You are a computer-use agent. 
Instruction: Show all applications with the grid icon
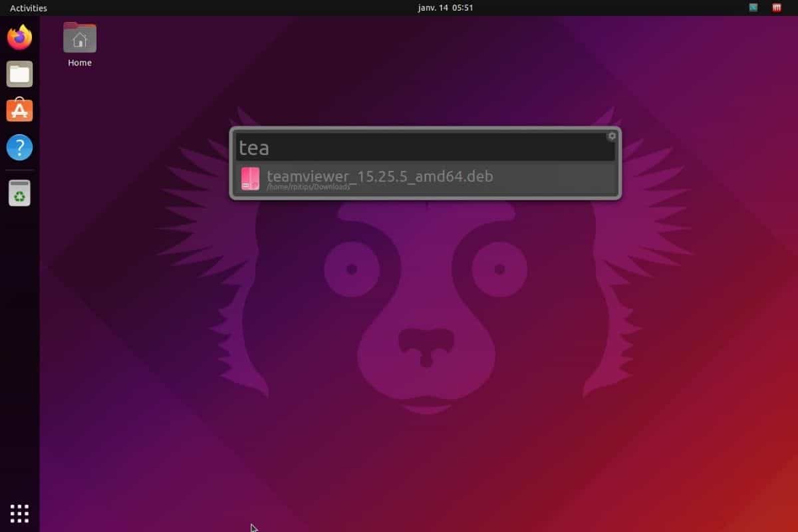point(19,513)
